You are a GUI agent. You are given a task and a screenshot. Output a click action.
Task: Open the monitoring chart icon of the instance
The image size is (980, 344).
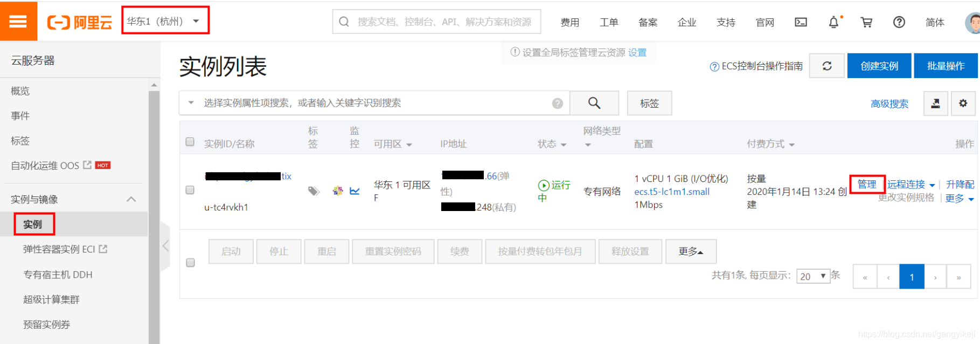coord(355,191)
